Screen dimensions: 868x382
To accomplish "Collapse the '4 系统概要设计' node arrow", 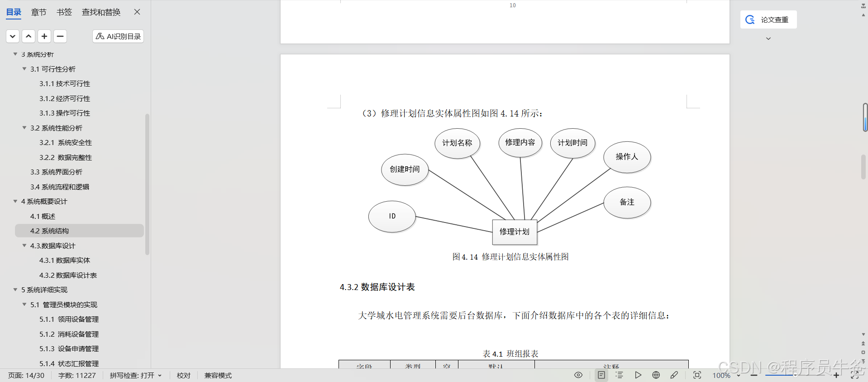I will pyautogui.click(x=15, y=201).
